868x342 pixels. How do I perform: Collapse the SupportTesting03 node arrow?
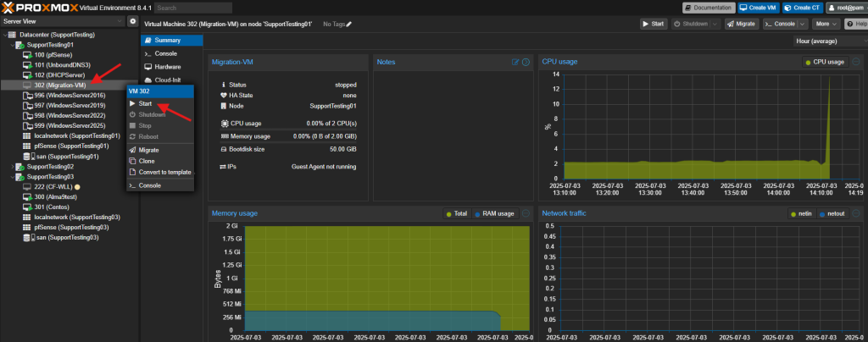[x=12, y=177]
